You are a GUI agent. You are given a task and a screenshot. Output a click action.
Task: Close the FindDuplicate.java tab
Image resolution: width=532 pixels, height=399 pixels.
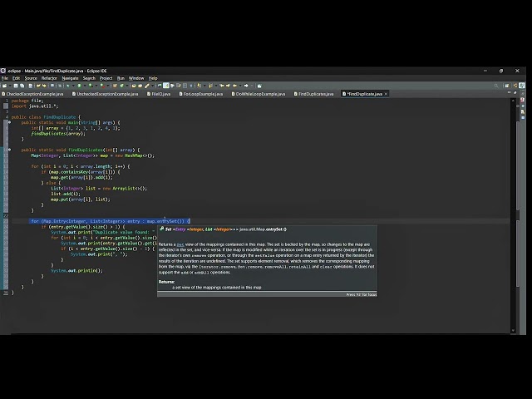[386, 94]
